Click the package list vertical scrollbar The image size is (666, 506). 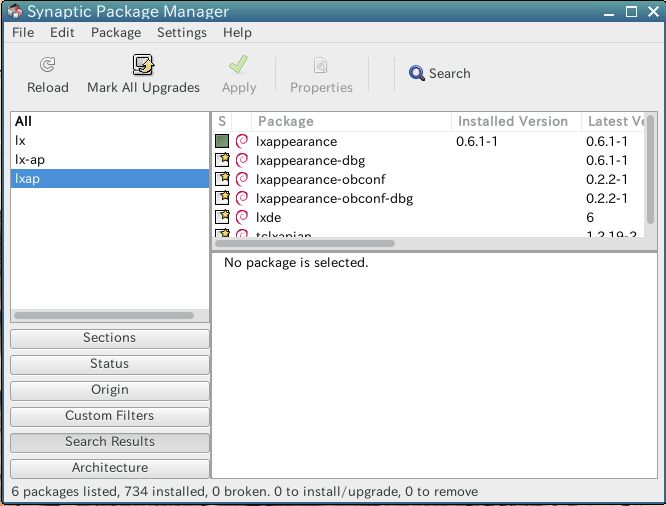(650, 169)
